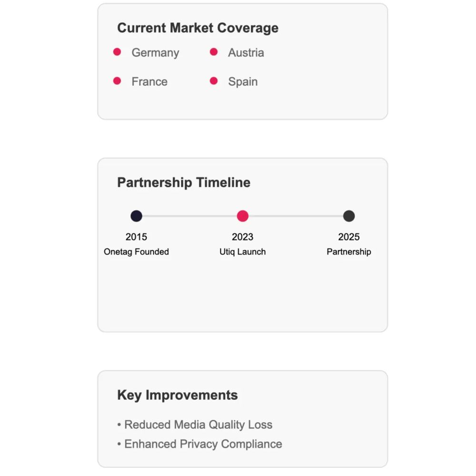Click the Current Market Coverage heading
Screen dimensions: 476x476
tap(198, 28)
